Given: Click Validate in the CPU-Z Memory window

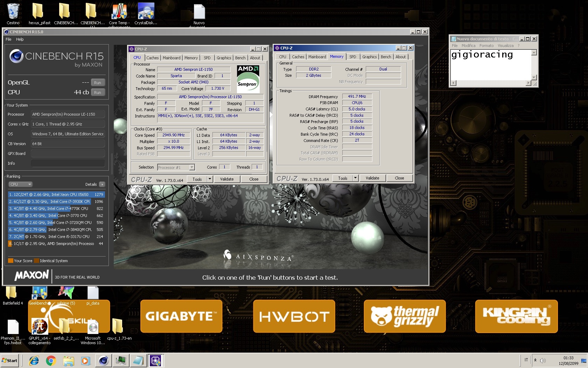Looking at the screenshot, I should coord(372,178).
